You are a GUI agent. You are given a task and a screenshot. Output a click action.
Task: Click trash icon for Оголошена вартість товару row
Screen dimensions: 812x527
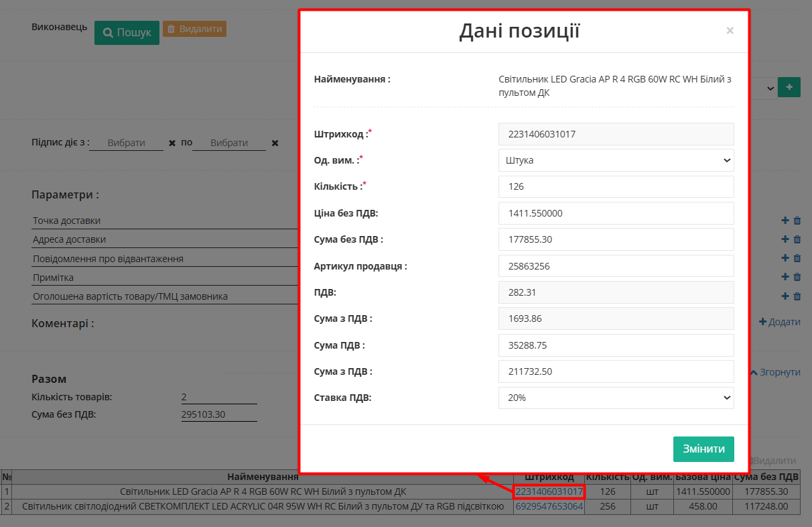(x=797, y=296)
